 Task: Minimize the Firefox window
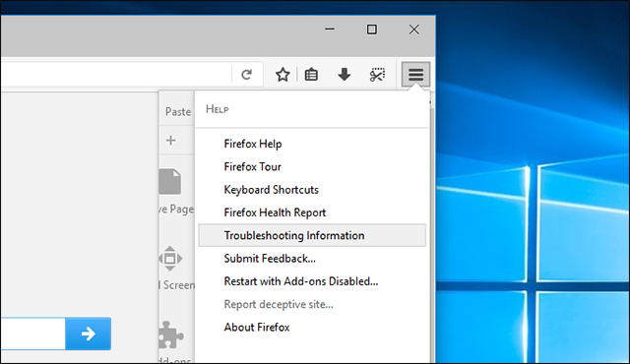pos(330,30)
